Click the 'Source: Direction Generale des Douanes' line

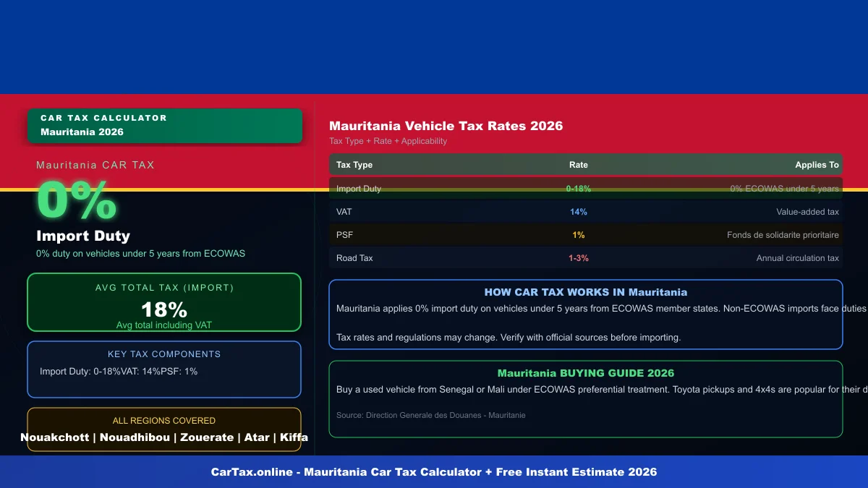click(431, 416)
